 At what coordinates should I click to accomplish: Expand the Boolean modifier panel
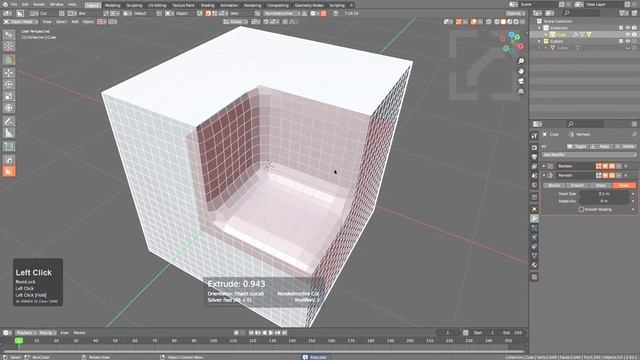[x=544, y=166]
